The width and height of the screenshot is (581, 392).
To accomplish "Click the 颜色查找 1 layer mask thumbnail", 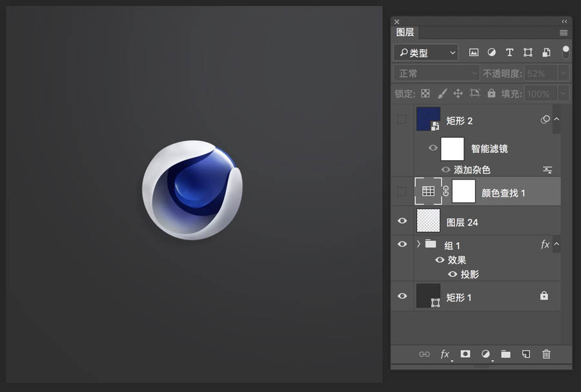I will pos(464,191).
